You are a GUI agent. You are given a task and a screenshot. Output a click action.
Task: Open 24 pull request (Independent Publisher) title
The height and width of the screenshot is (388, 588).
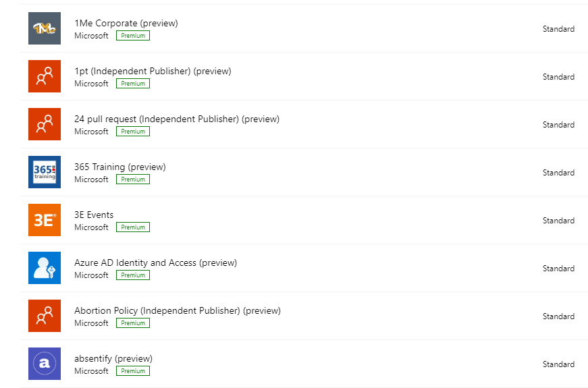tap(177, 119)
